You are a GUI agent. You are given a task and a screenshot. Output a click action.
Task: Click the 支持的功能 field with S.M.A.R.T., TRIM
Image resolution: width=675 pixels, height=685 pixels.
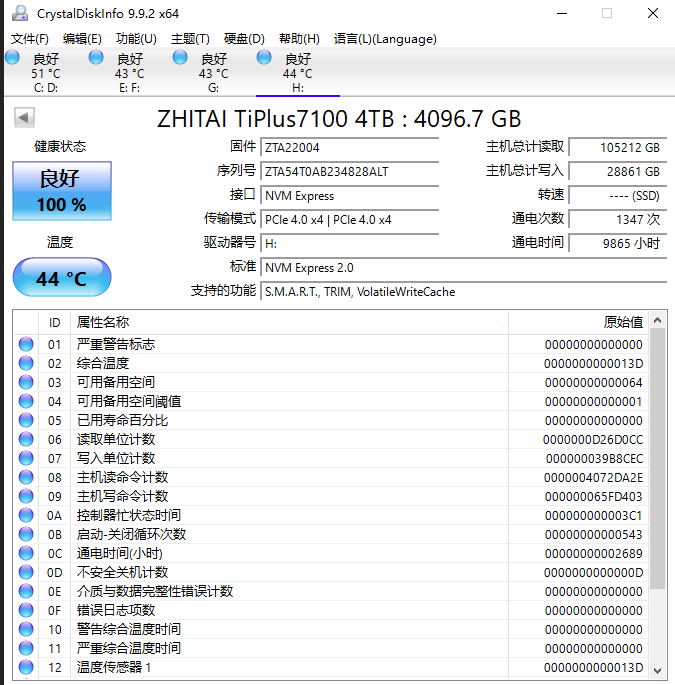point(464,292)
